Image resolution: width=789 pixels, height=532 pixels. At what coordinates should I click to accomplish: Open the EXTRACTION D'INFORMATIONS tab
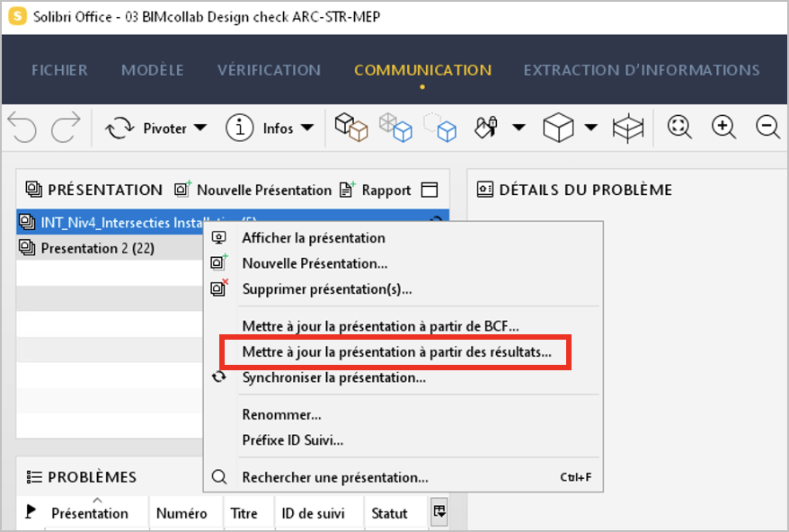pyautogui.click(x=642, y=70)
